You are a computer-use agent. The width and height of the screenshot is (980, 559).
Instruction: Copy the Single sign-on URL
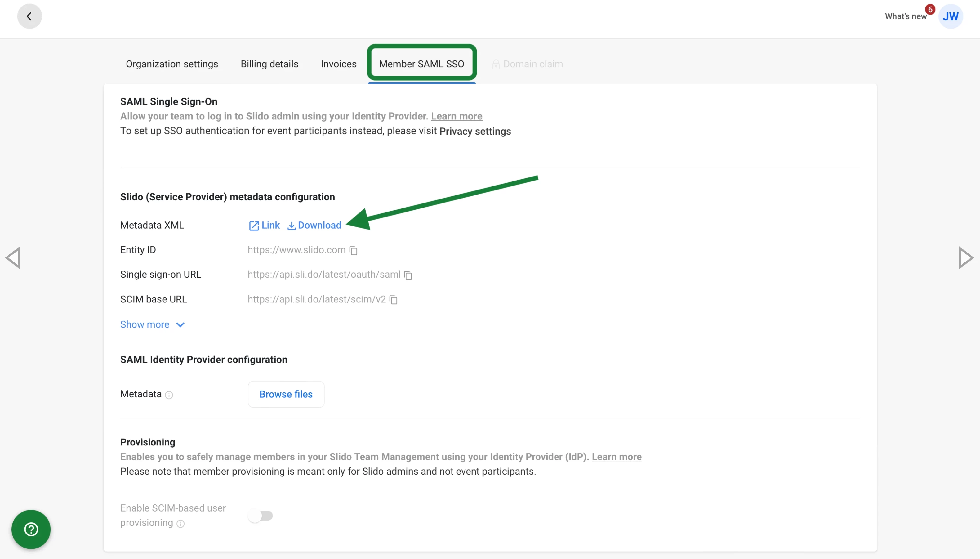tap(408, 275)
